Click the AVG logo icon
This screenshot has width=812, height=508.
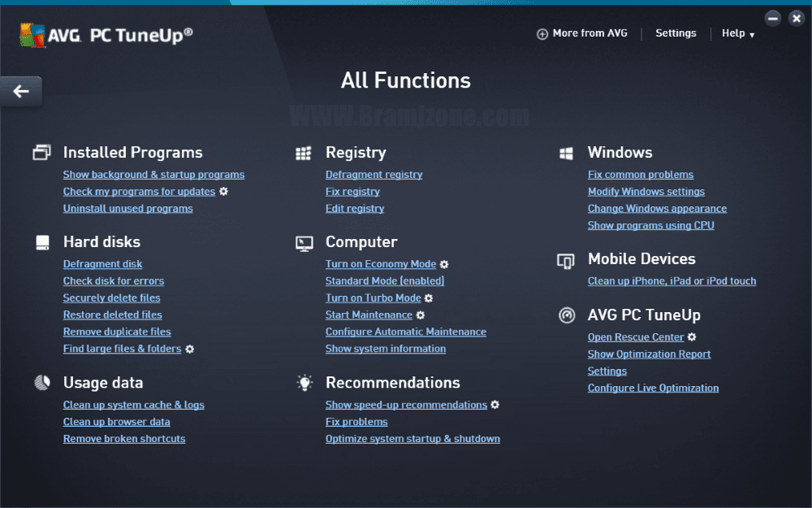pos(32,35)
